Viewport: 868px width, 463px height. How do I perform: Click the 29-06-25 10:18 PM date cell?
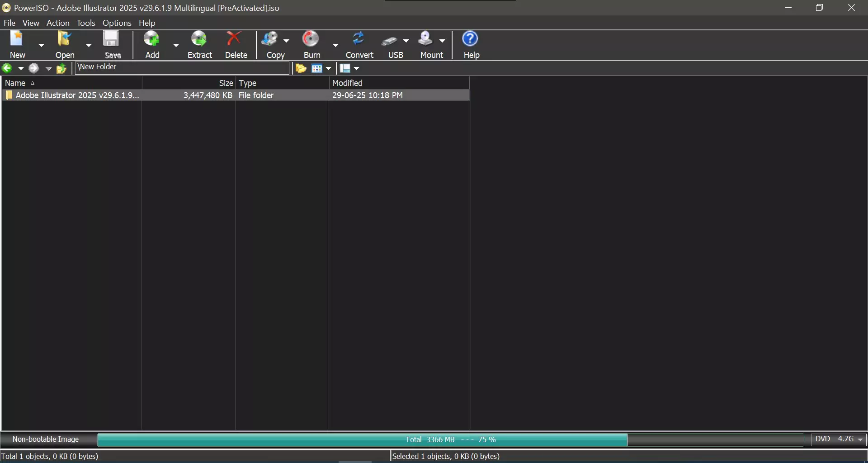367,95
